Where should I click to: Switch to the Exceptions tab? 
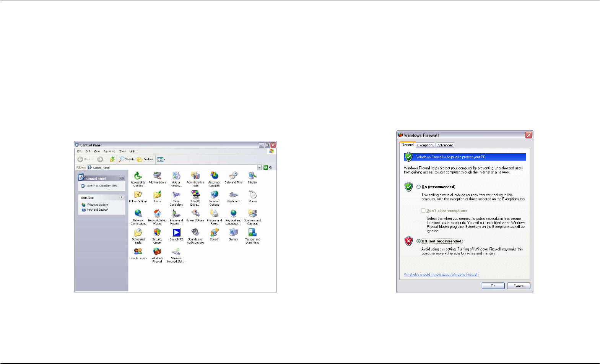pyautogui.click(x=426, y=145)
